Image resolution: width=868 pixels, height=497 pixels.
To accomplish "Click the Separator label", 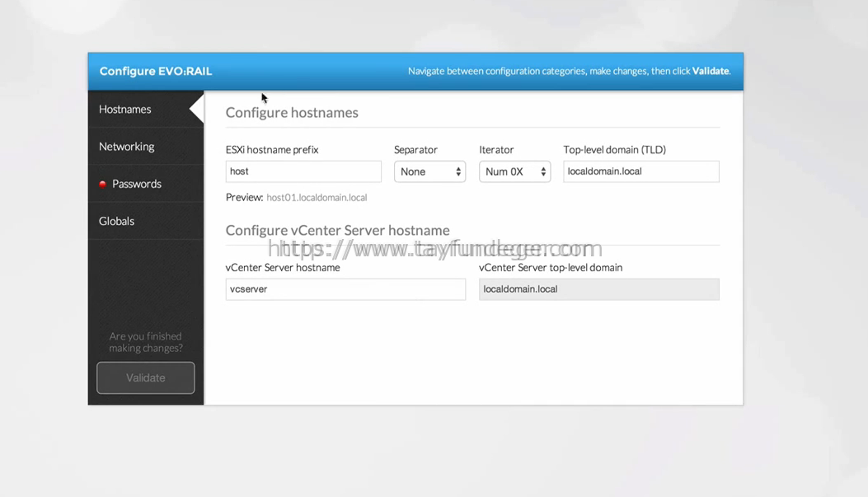I will pyautogui.click(x=415, y=149).
